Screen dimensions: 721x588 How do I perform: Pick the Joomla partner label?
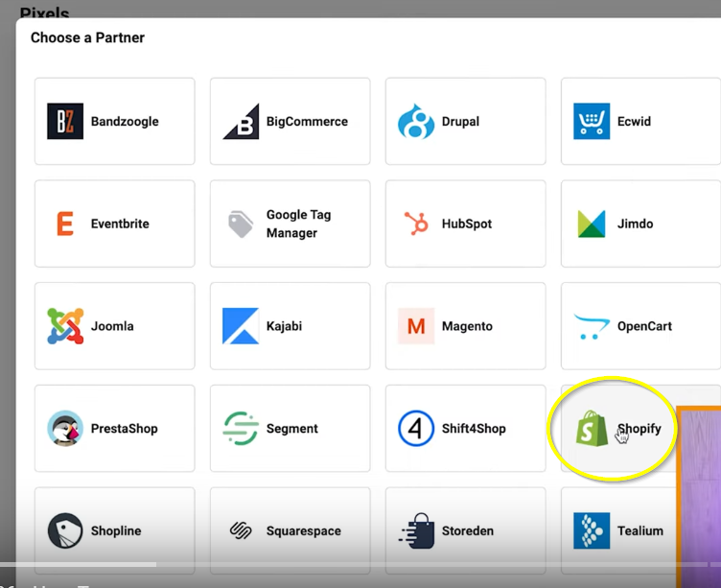pos(112,326)
